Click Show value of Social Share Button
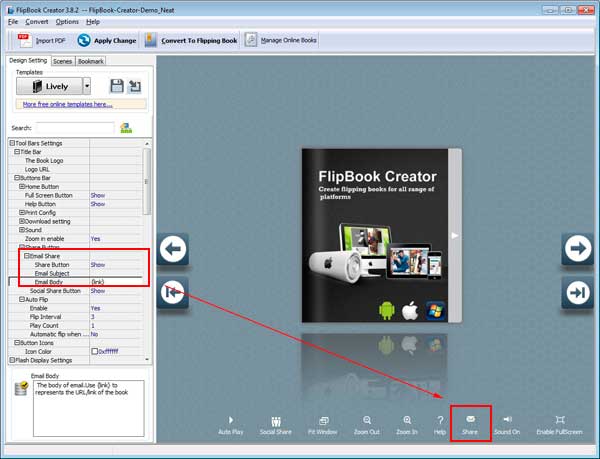Viewport: 600px width, 459px height. click(x=98, y=291)
